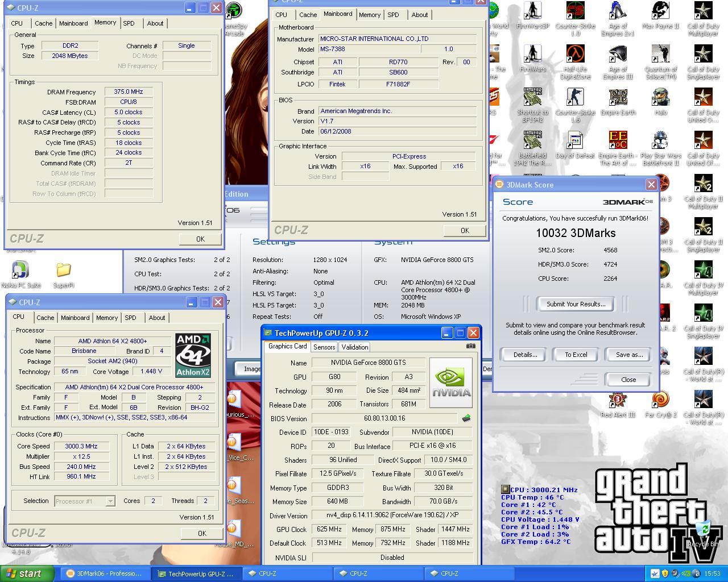Viewport: 728px width, 582px height.
Task: Click OK in the CPU-Z Memory window
Action: pyautogui.click(x=200, y=239)
